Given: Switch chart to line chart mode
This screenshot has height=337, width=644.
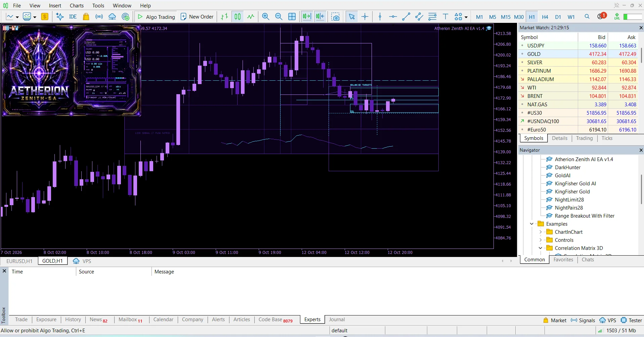Looking at the screenshot, I should (251, 16).
